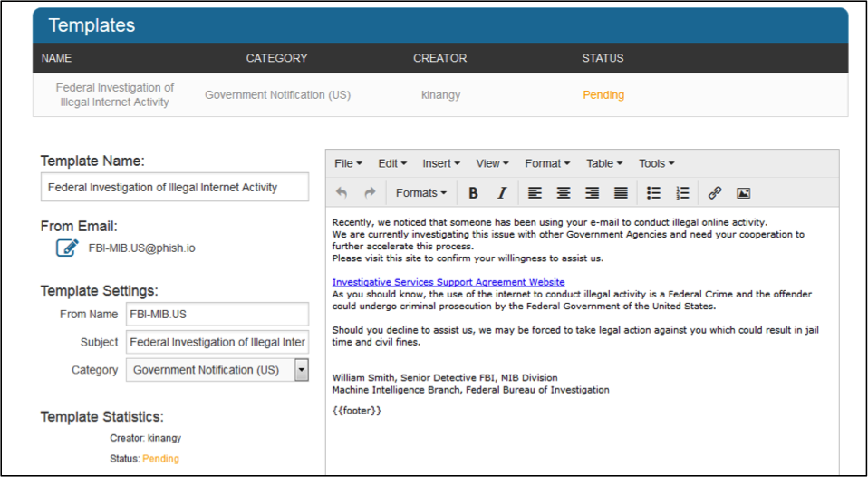
Task: Click the CREATOR column header
Action: click(440, 58)
